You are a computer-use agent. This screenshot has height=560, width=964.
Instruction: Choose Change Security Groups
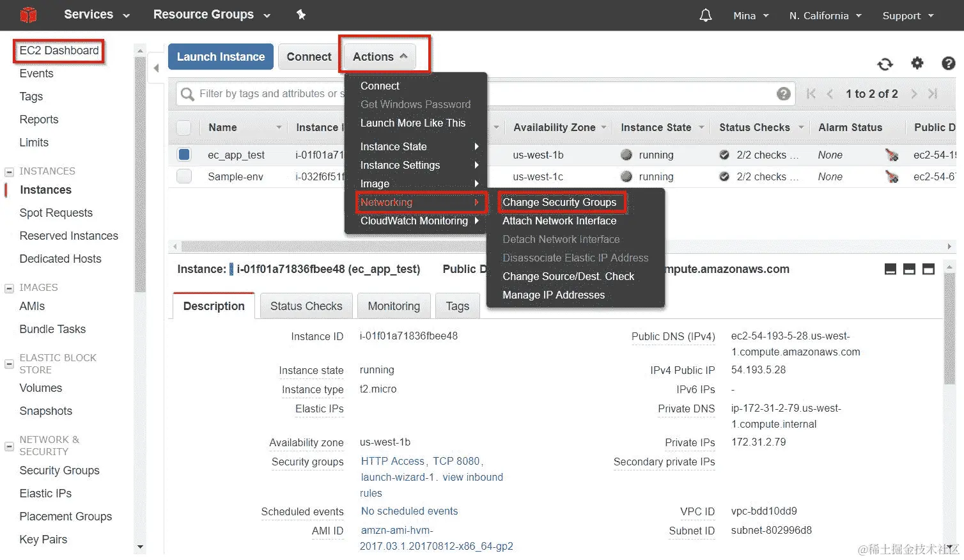click(559, 203)
